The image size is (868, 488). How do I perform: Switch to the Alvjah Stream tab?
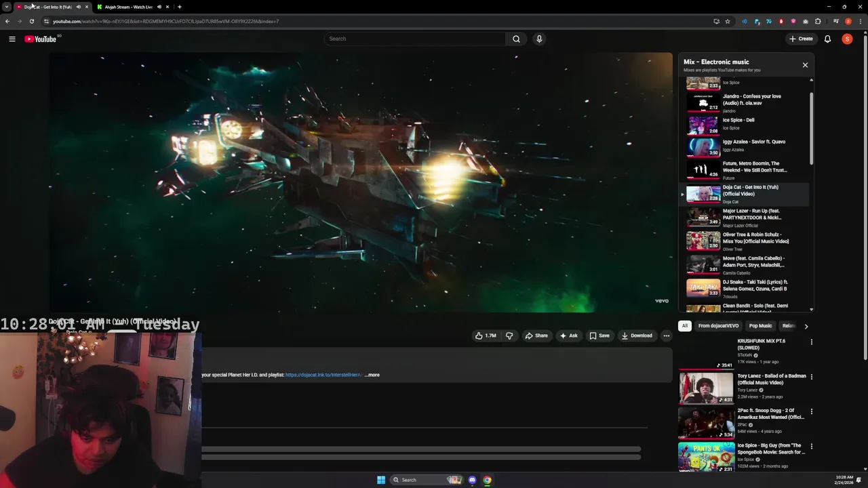(128, 7)
